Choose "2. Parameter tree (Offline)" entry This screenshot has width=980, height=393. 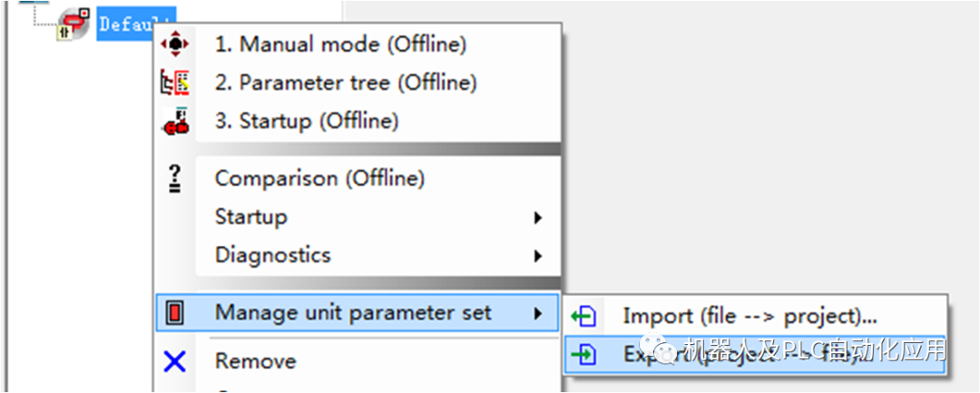(x=345, y=83)
